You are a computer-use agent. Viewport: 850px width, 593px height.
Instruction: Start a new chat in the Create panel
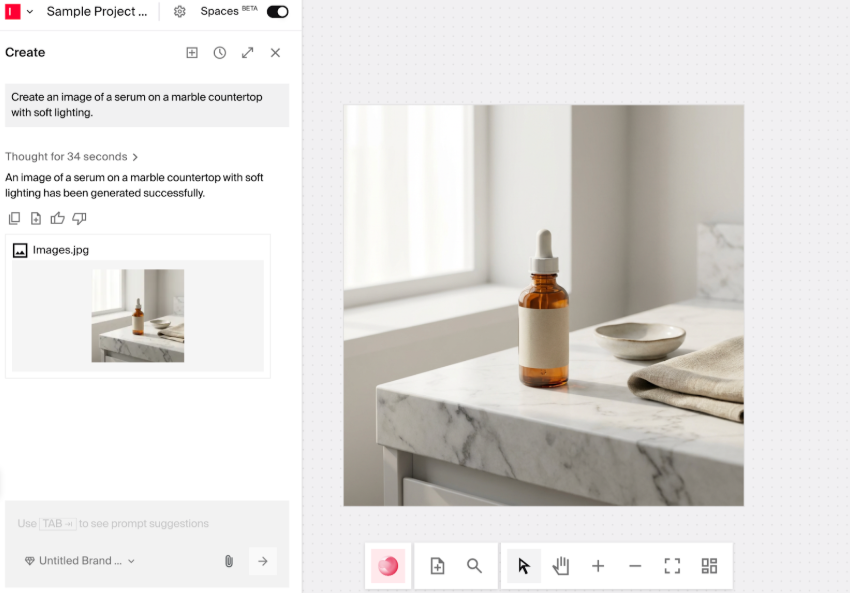(192, 53)
